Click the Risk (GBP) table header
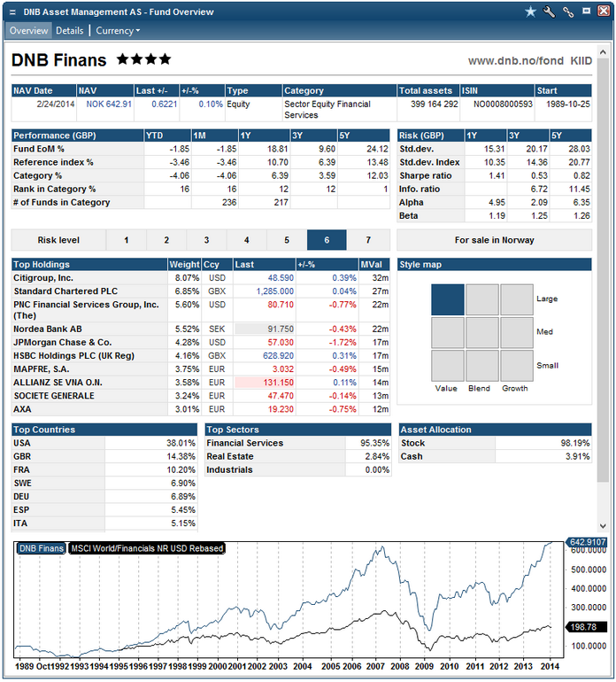616x682 pixels. pos(430,136)
